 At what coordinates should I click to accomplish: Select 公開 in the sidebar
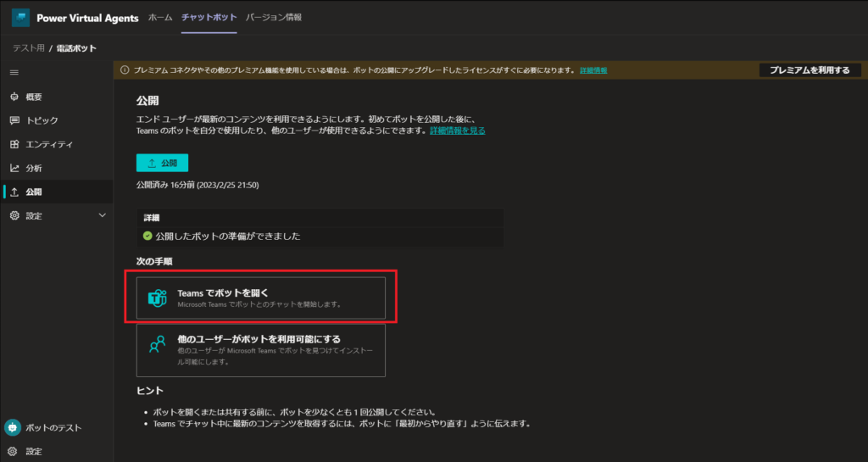point(57,192)
